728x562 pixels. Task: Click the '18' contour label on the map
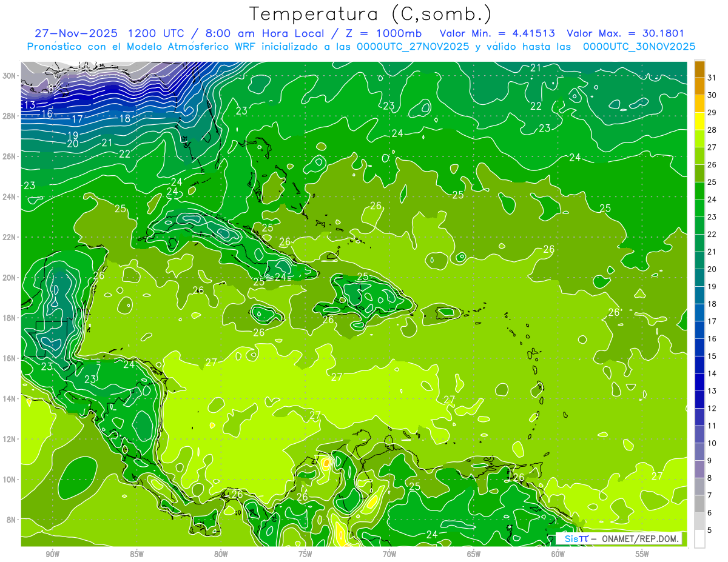(124, 118)
